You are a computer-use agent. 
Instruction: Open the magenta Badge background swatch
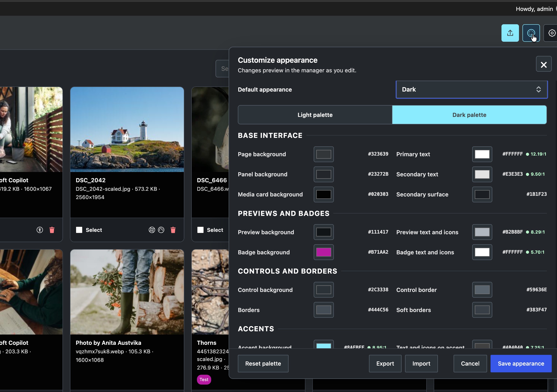click(x=324, y=252)
